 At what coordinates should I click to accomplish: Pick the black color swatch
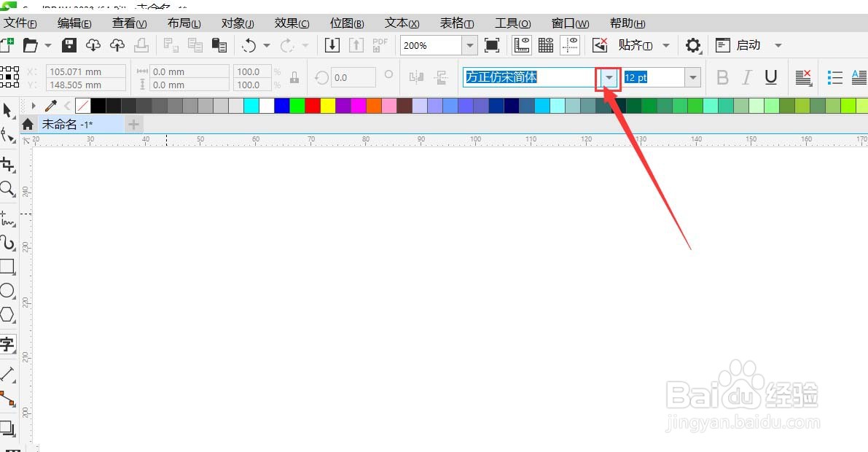(x=98, y=105)
